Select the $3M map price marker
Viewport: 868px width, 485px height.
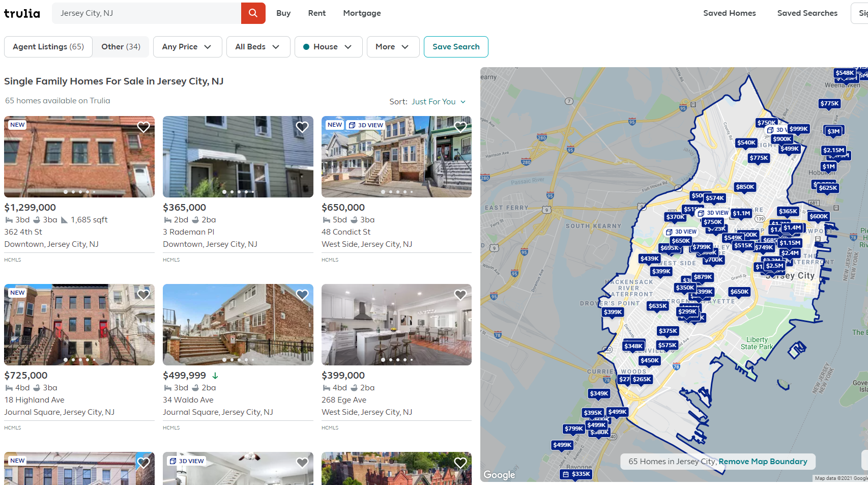833,131
